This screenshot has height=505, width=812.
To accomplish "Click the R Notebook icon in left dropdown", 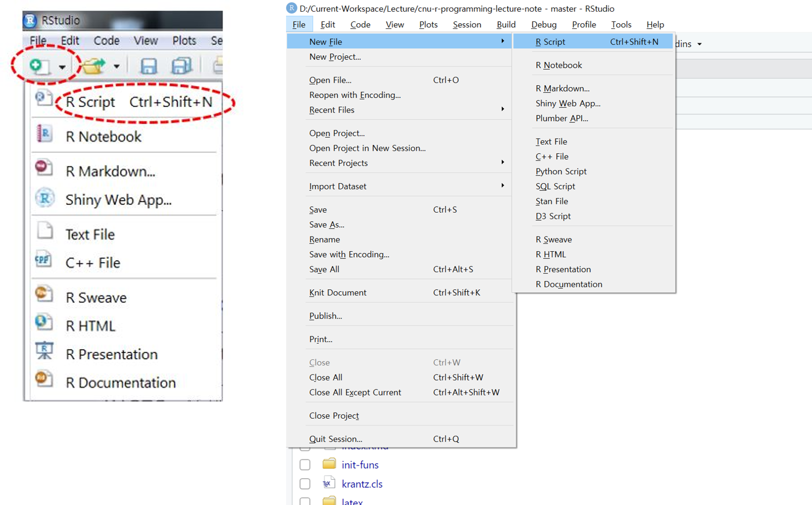I will click(44, 134).
